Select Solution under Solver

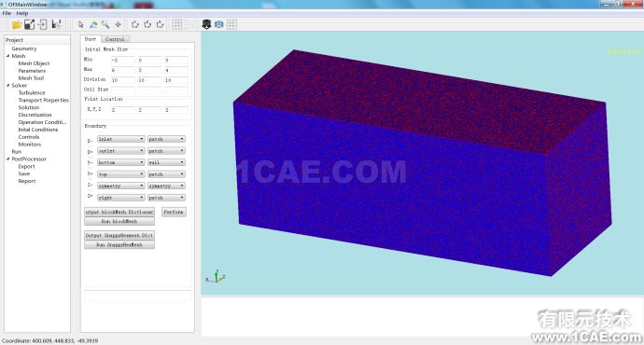point(29,107)
